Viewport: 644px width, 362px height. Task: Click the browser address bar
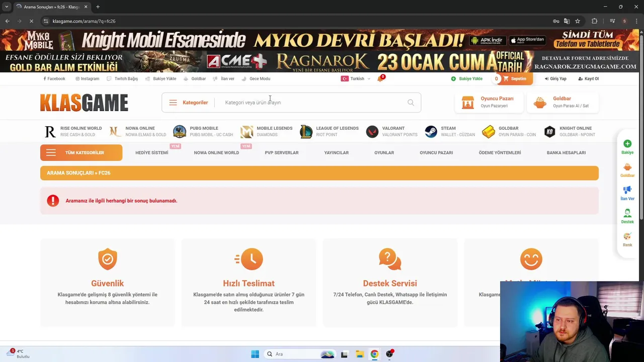[x=297, y=21]
